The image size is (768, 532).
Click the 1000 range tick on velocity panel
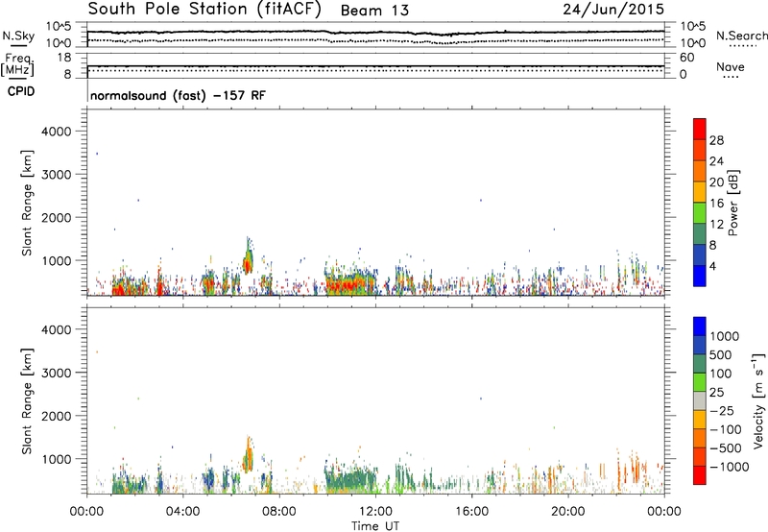57,459
